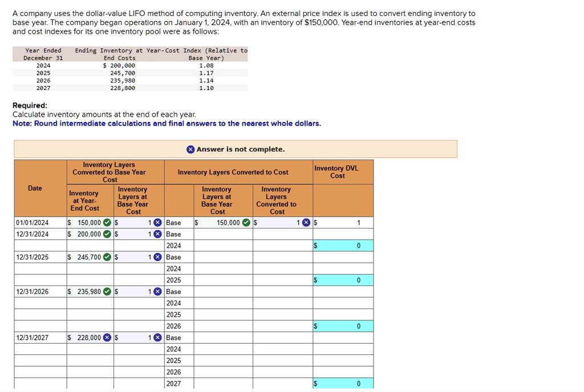Click the X icon beside the 12/31/2027 base year input

pyautogui.click(x=157, y=337)
